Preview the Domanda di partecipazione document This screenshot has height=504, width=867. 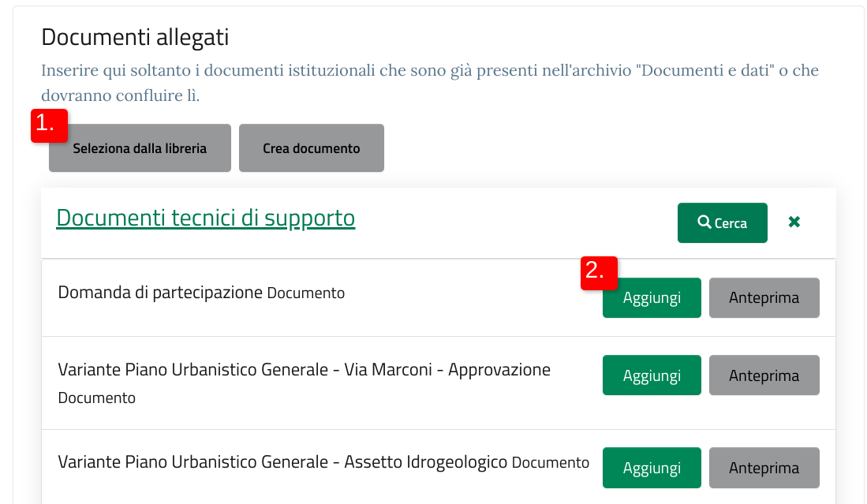pyautogui.click(x=764, y=298)
